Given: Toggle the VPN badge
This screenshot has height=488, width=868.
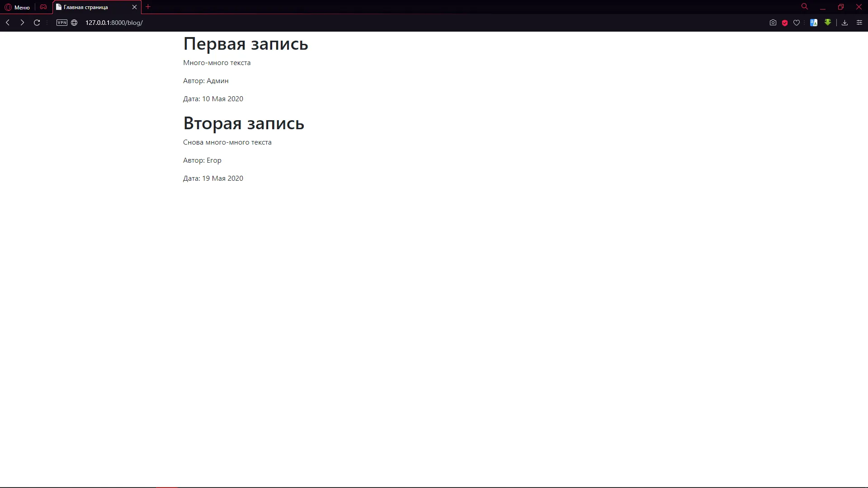Looking at the screenshot, I should coord(62,23).
